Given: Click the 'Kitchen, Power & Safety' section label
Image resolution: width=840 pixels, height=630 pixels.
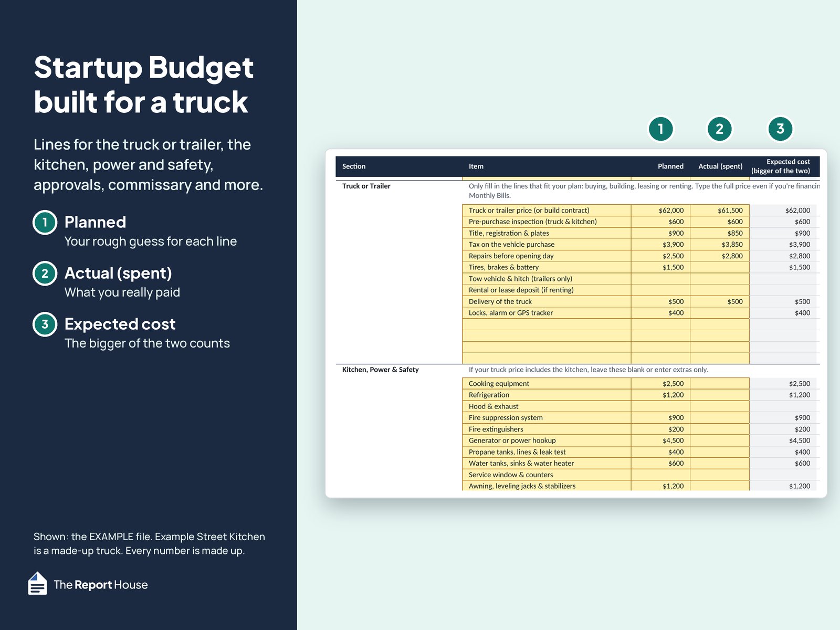Looking at the screenshot, I should click(381, 370).
